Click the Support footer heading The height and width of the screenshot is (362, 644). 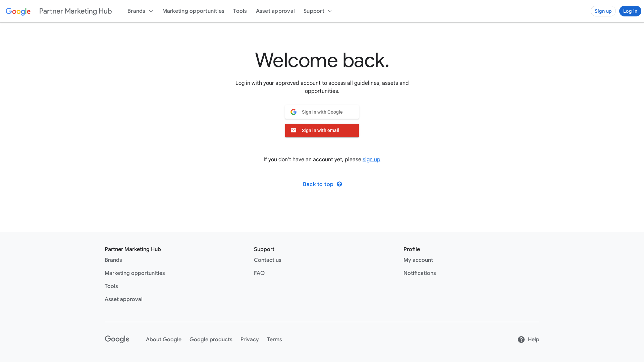[x=264, y=249]
